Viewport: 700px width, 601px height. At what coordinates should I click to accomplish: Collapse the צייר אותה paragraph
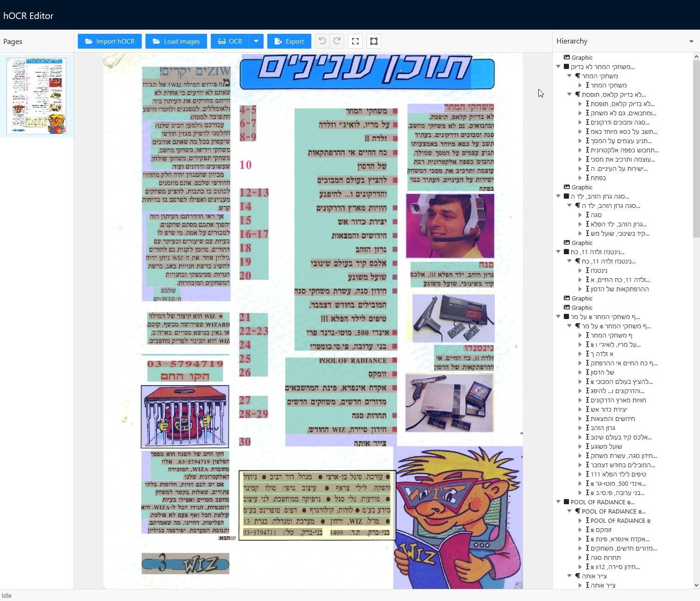point(570,576)
